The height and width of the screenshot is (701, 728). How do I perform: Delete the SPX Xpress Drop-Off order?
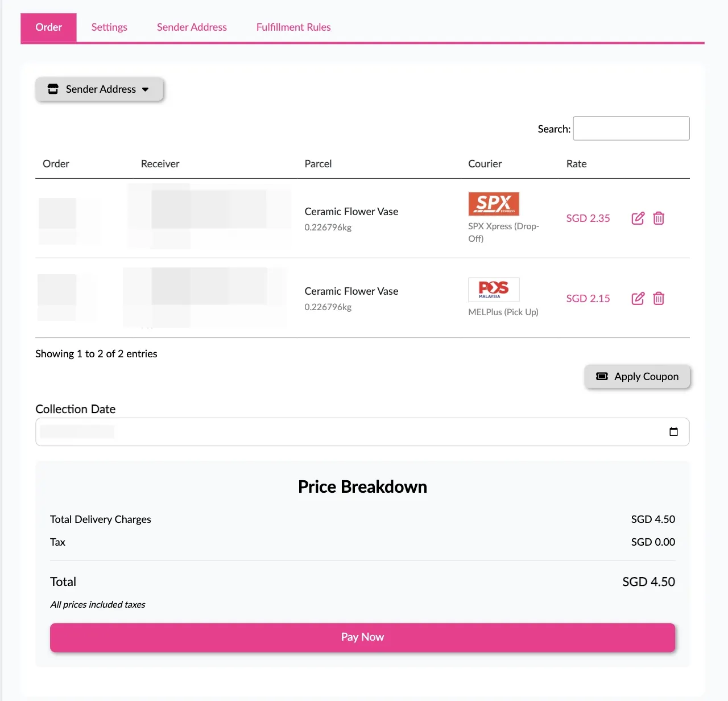pos(659,218)
